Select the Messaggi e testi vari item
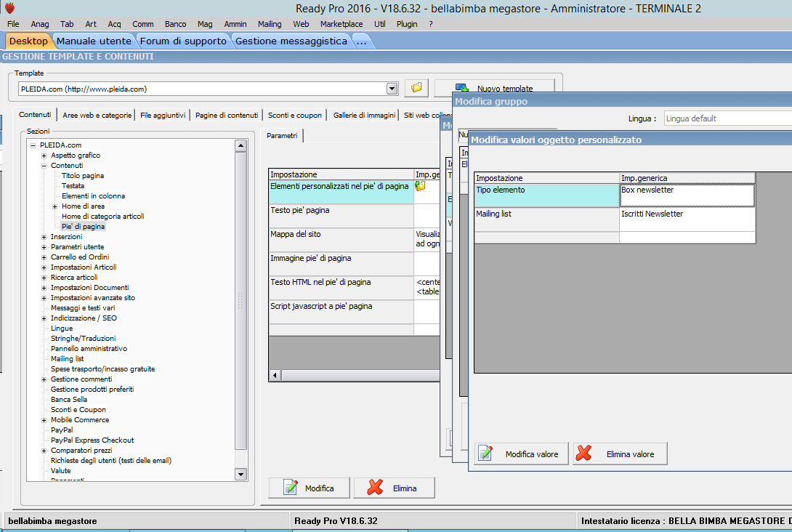792x532 pixels. [x=83, y=307]
